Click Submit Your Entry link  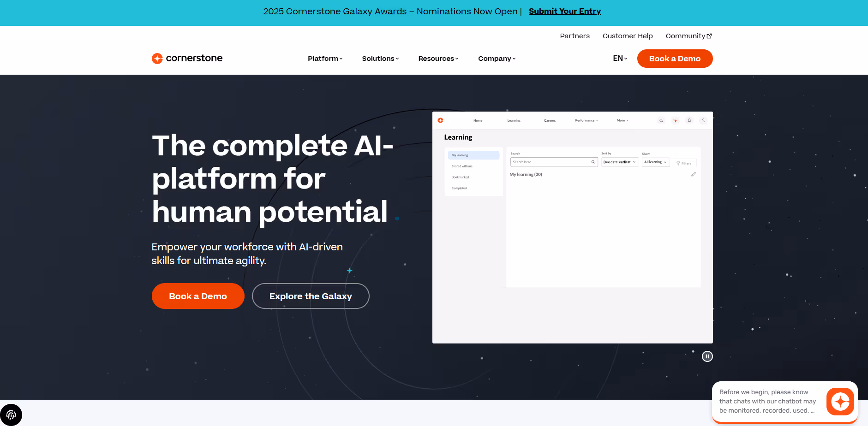pos(565,11)
